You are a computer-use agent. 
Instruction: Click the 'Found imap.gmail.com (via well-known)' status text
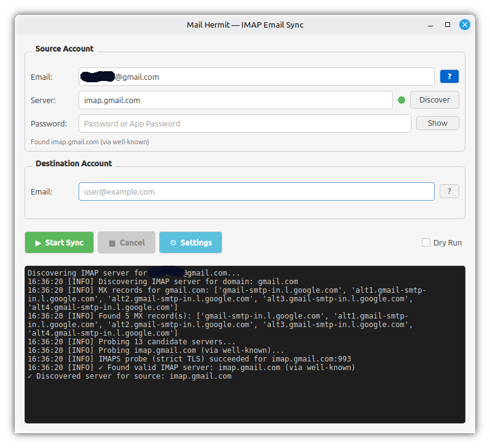pos(90,142)
